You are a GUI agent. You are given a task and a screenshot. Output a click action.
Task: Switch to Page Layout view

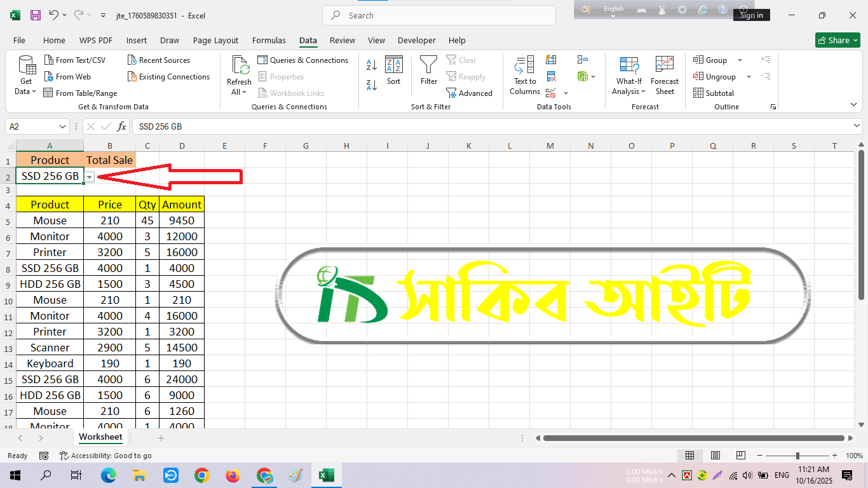click(715, 456)
